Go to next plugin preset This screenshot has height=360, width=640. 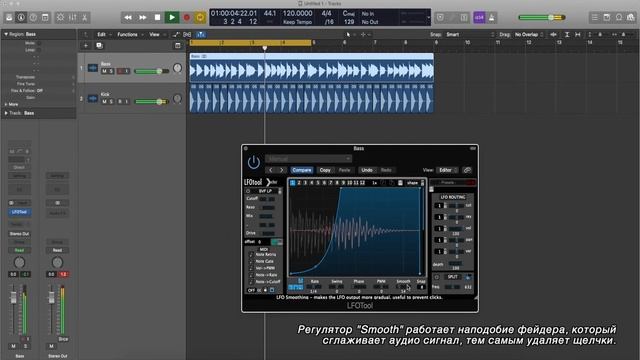[282, 170]
